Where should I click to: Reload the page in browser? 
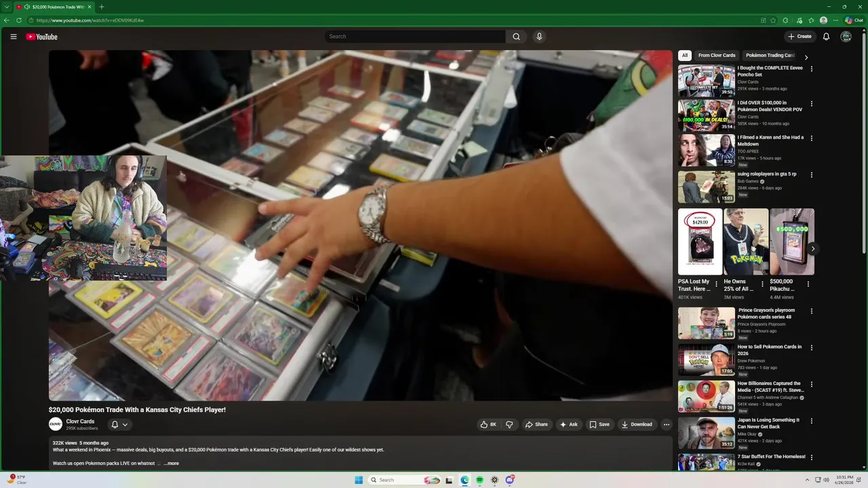(19, 20)
